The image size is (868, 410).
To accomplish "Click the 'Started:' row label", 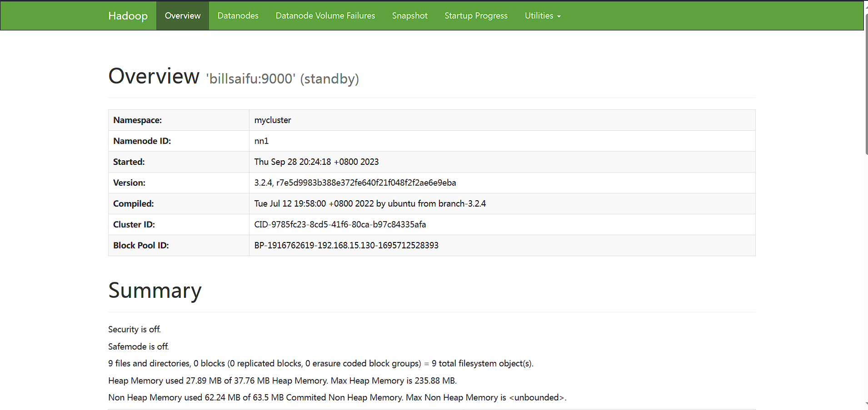I will click(x=129, y=162).
